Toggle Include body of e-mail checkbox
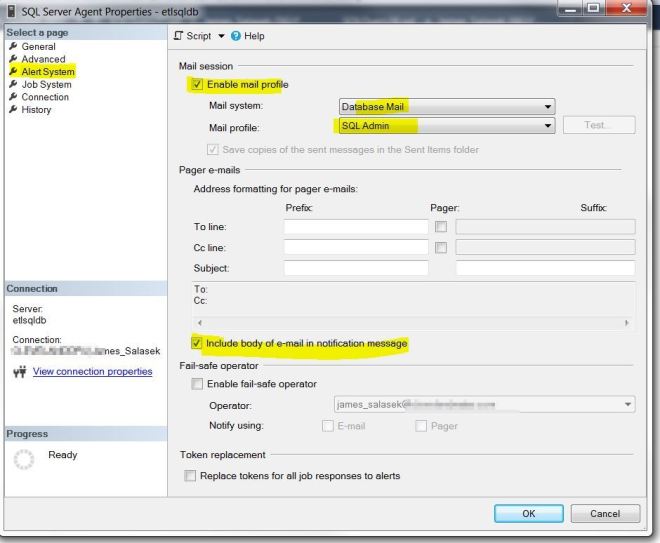Image resolution: width=660 pixels, height=543 pixels. pyautogui.click(x=197, y=343)
